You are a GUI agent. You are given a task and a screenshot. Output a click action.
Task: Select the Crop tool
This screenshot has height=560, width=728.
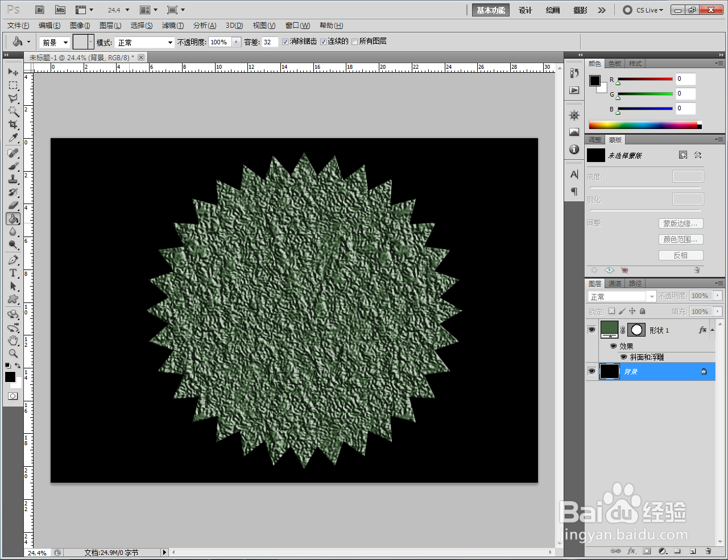[13, 125]
